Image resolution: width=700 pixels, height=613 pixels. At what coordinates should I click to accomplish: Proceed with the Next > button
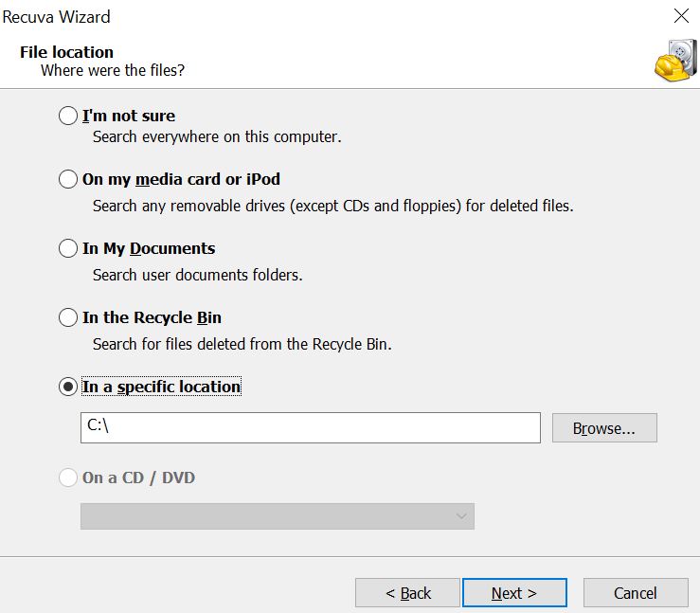click(x=514, y=593)
